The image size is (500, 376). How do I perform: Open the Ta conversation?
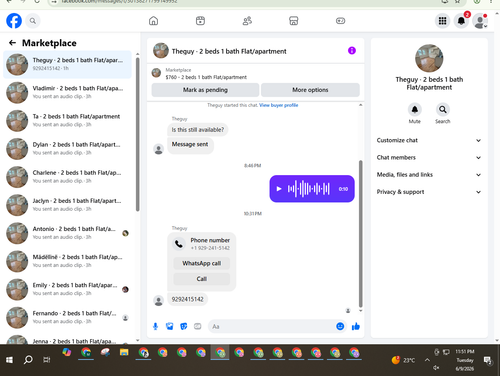click(x=67, y=120)
